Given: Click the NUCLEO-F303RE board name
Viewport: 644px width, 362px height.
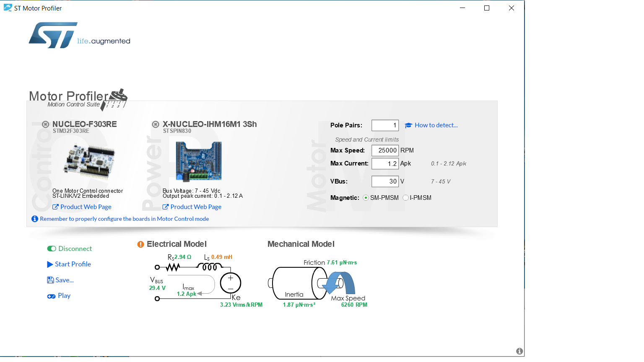Looking at the screenshot, I should pos(85,124).
